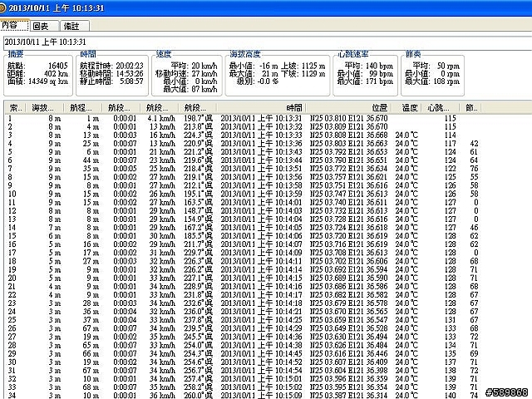532x399 pixels.
Task: Select row 28 with heading 254.0°
Action: tap(244, 346)
